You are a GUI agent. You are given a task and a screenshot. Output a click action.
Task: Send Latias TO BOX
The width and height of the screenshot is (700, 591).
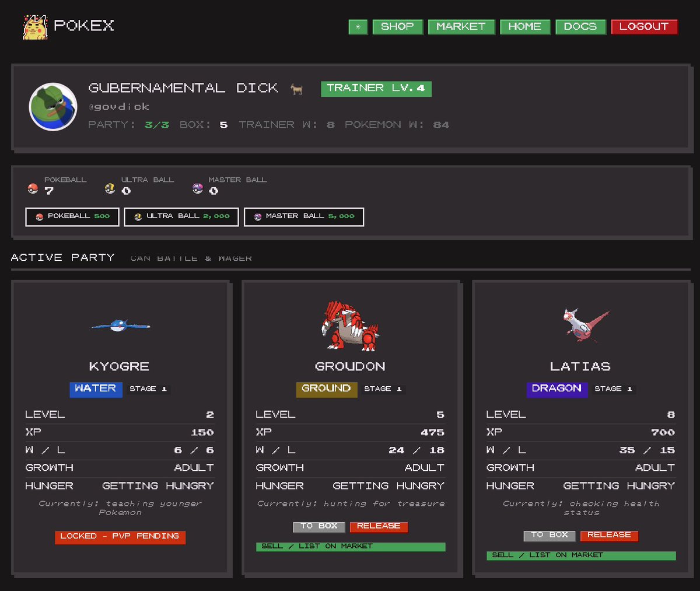tap(549, 536)
